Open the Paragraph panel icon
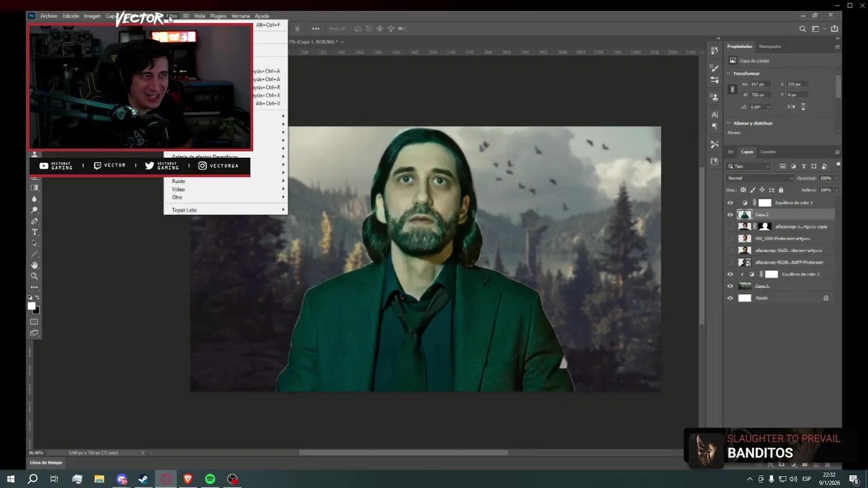 [714, 126]
